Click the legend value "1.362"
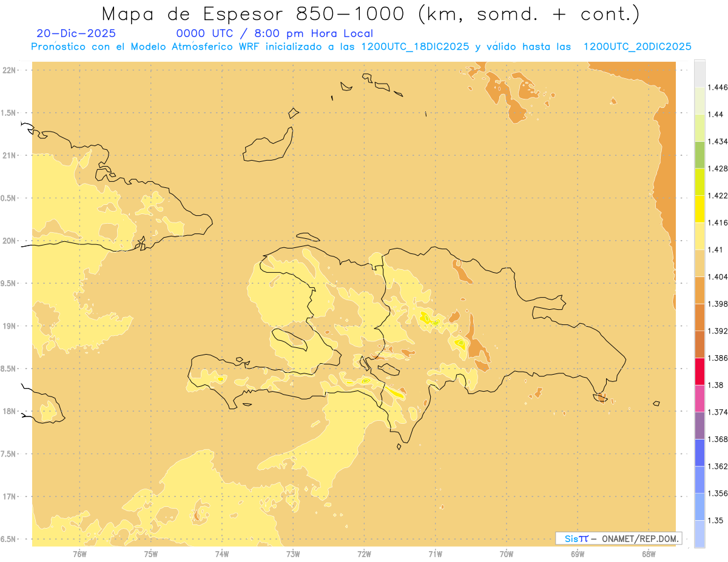The image size is (728, 562). point(718,466)
